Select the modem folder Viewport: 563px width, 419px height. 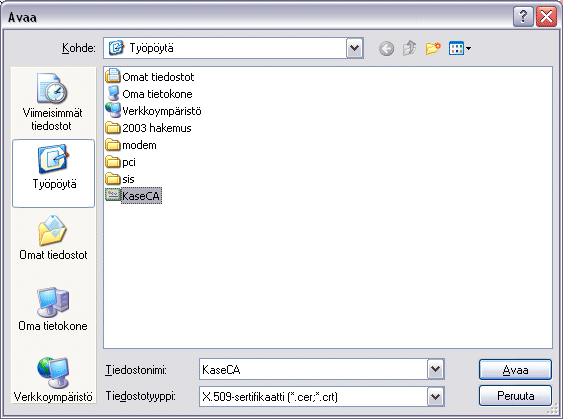tap(131, 145)
